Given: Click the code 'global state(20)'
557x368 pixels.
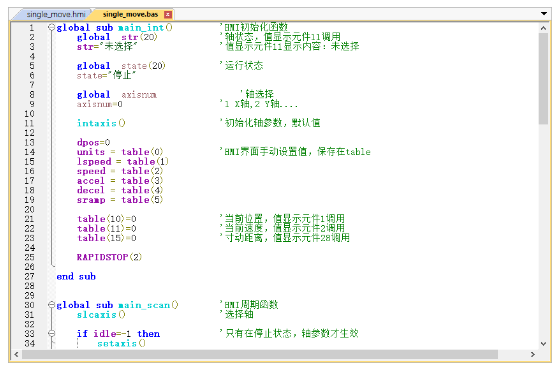Looking at the screenshot, I should click(121, 66).
